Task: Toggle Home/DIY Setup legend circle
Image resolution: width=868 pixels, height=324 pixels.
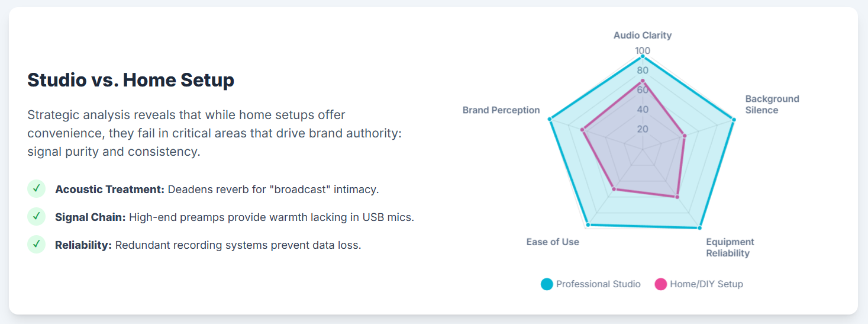Action: pyautogui.click(x=661, y=284)
